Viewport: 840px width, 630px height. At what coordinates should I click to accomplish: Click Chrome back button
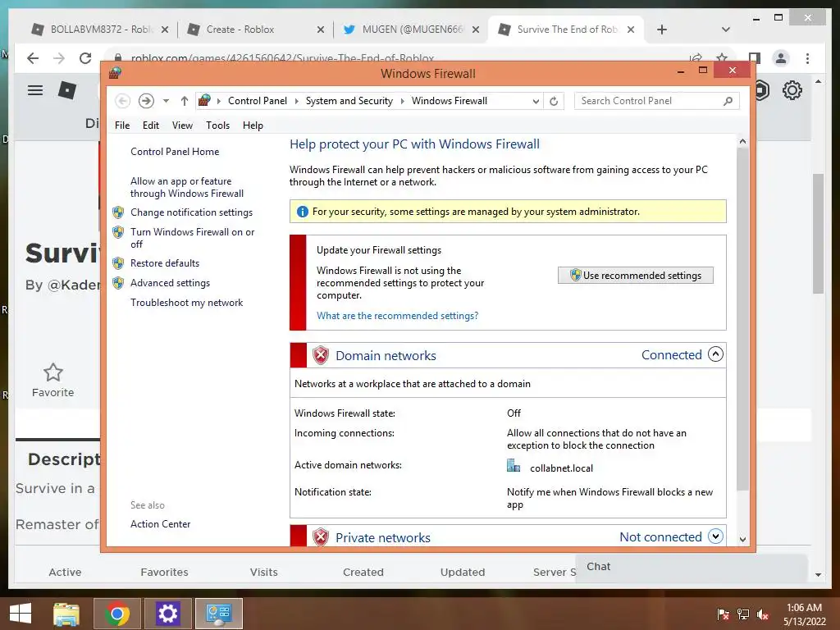point(33,58)
